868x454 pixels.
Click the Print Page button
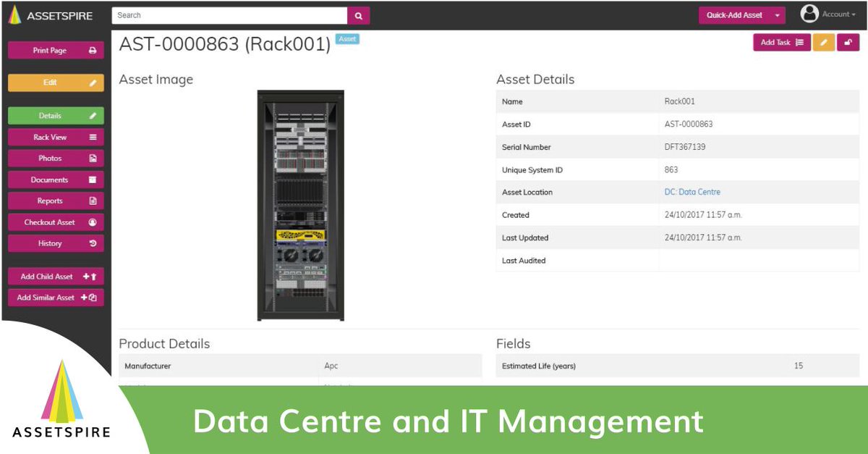[x=56, y=51]
